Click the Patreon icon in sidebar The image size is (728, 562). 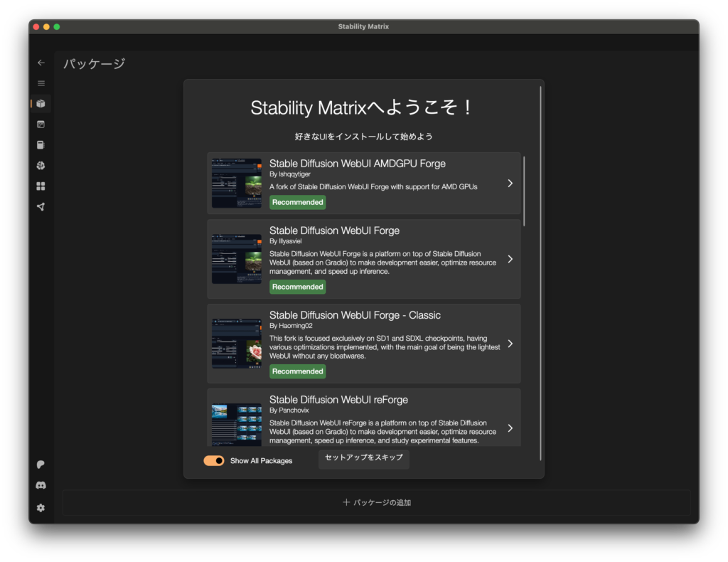[41, 465]
